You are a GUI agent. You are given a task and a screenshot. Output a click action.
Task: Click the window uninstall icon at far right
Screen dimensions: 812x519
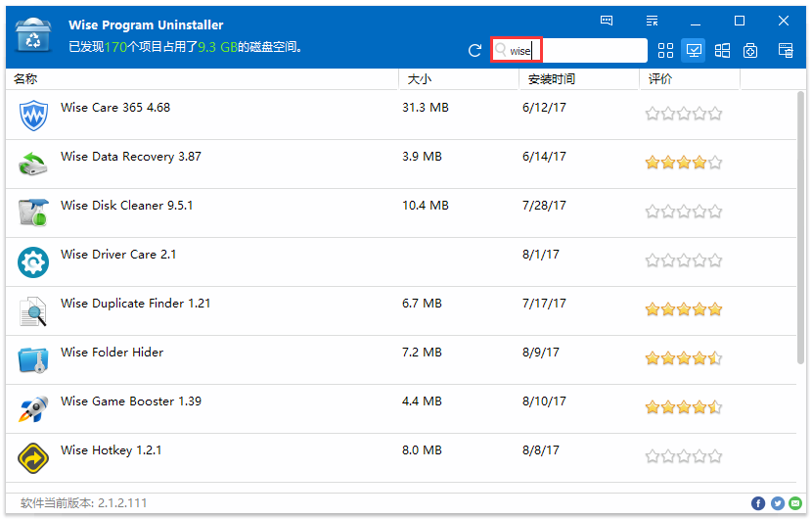click(x=785, y=51)
